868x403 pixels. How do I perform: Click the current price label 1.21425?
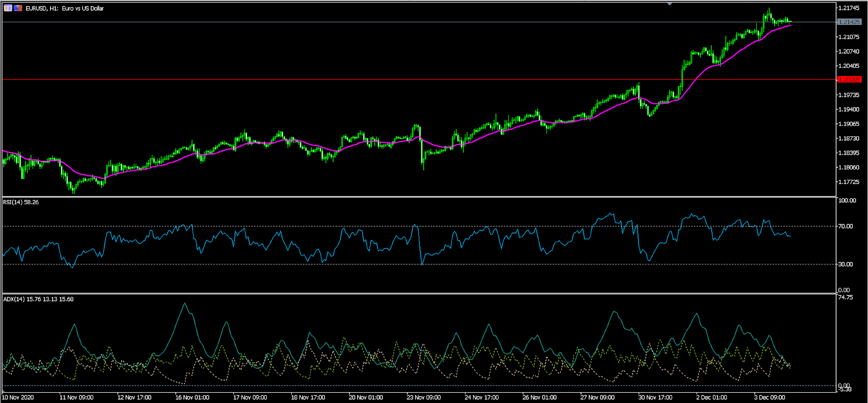click(x=849, y=22)
